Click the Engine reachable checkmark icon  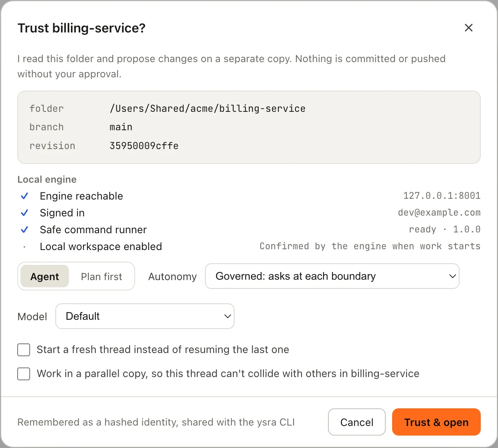[x=24, y=196]
